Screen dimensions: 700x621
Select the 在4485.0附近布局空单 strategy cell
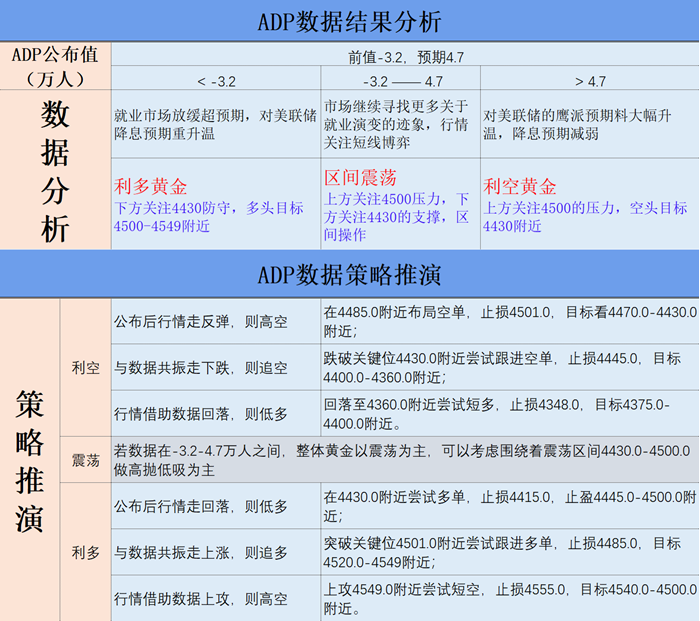[509, 321]
